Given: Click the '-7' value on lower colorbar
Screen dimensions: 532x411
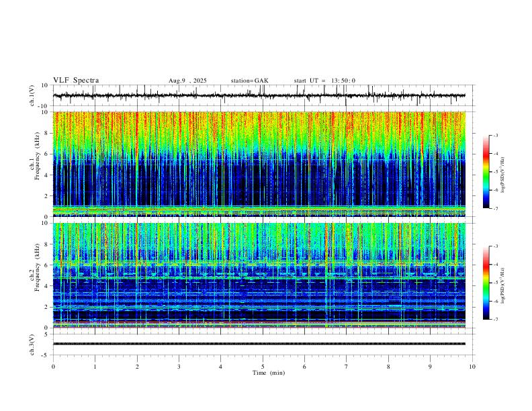Looking at the screenshot, I should coord(496,319).
